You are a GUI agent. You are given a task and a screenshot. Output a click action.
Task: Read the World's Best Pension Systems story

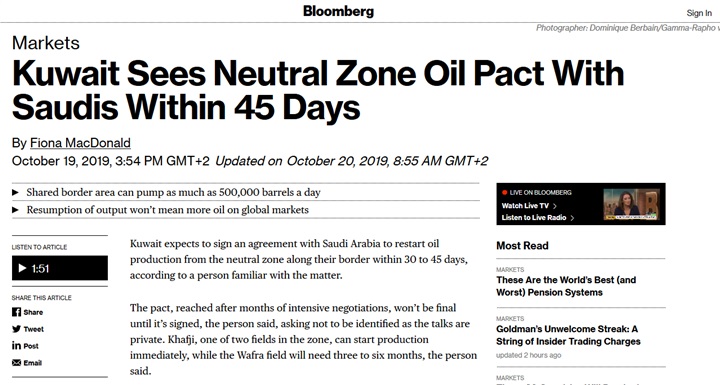tap(566, 286)
